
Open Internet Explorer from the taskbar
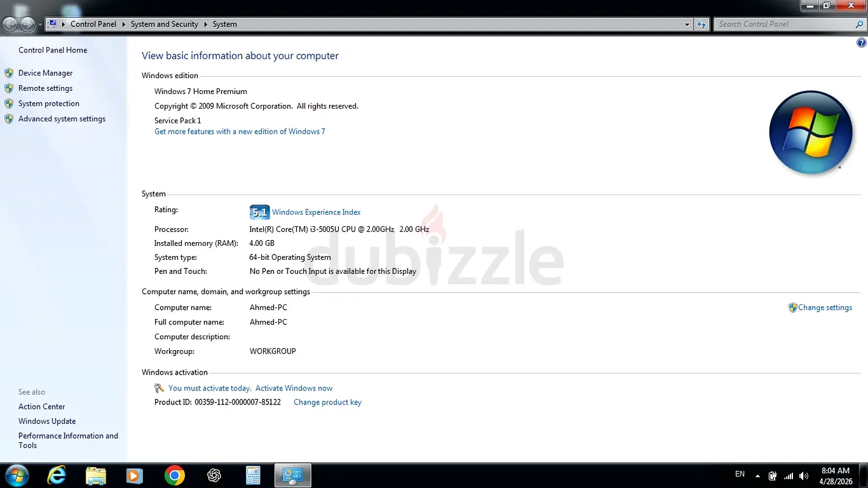pos(57,475)
